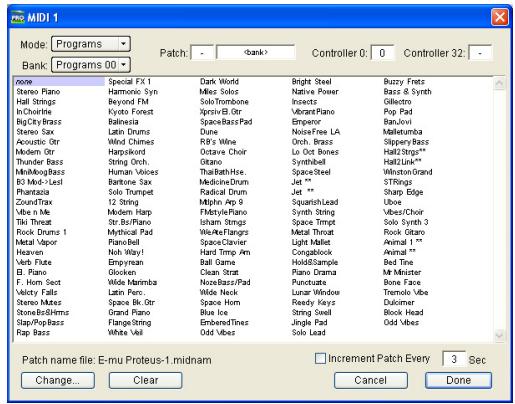
Task: Select the Rap Bass patch
Action: click(33, 332)
